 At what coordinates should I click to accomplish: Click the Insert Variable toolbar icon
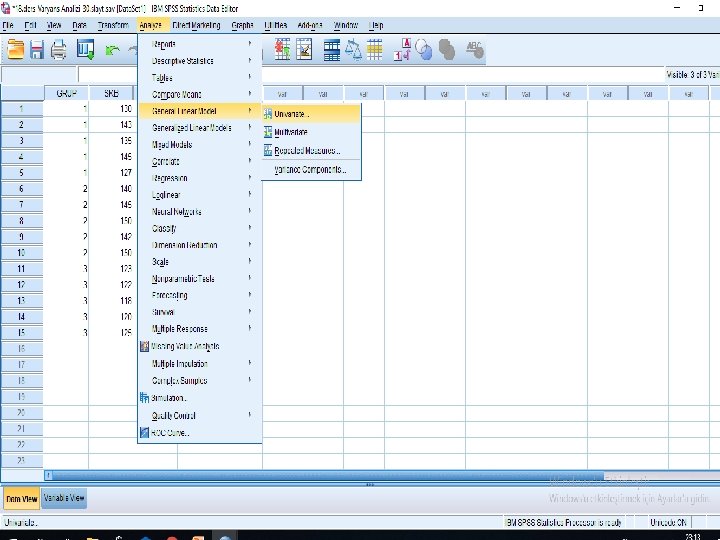(x=304, y=49)
